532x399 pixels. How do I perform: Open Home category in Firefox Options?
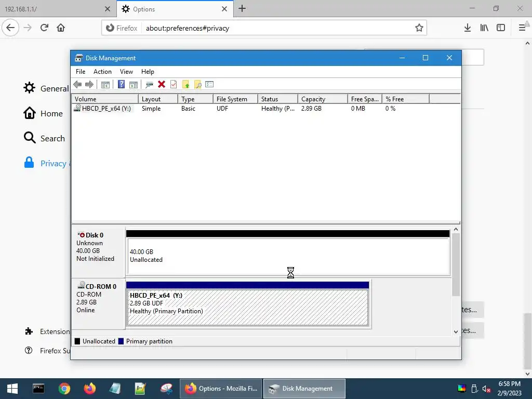[43, 113]
